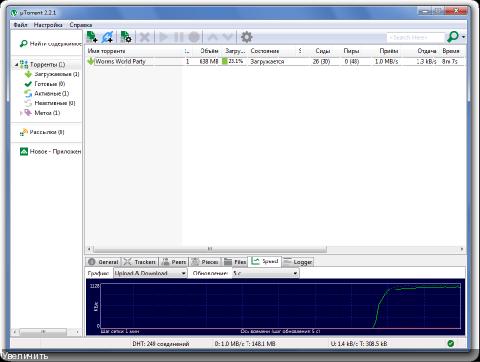Click the Stop torrent icon
Image resolution: width=480 pixels, height=362 pixels.
coord(194,37)
